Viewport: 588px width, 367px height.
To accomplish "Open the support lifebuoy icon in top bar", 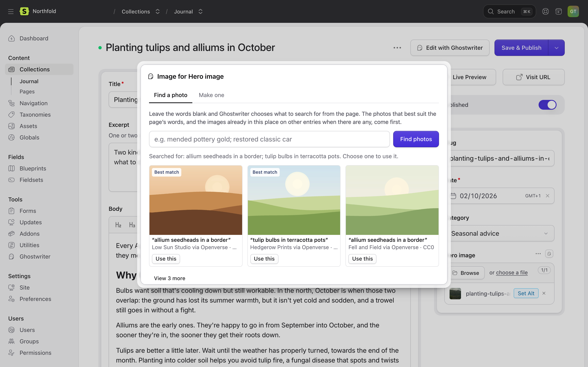I will 545,11.
